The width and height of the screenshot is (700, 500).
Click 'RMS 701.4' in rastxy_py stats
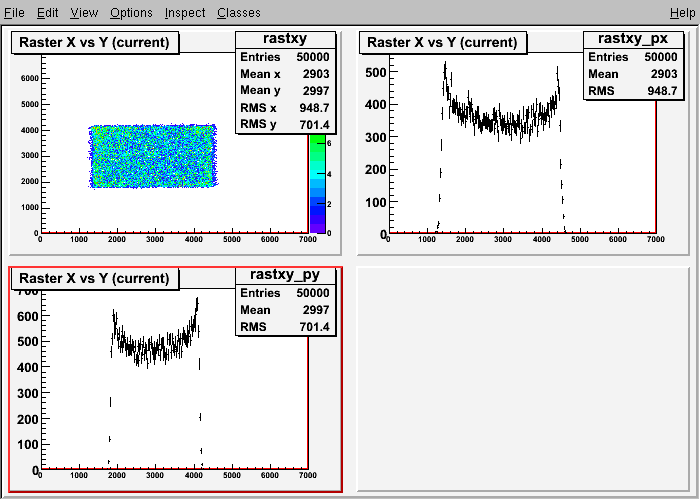(285, 327)
